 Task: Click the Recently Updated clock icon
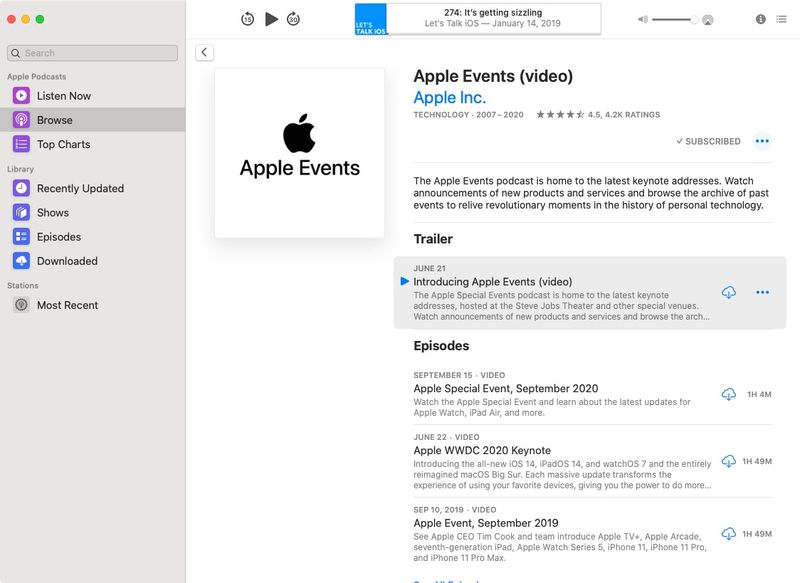tap(21, 188)
